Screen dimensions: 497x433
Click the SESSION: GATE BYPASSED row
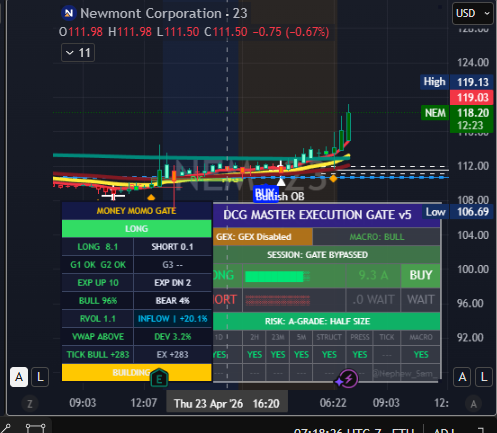[327, 255]
